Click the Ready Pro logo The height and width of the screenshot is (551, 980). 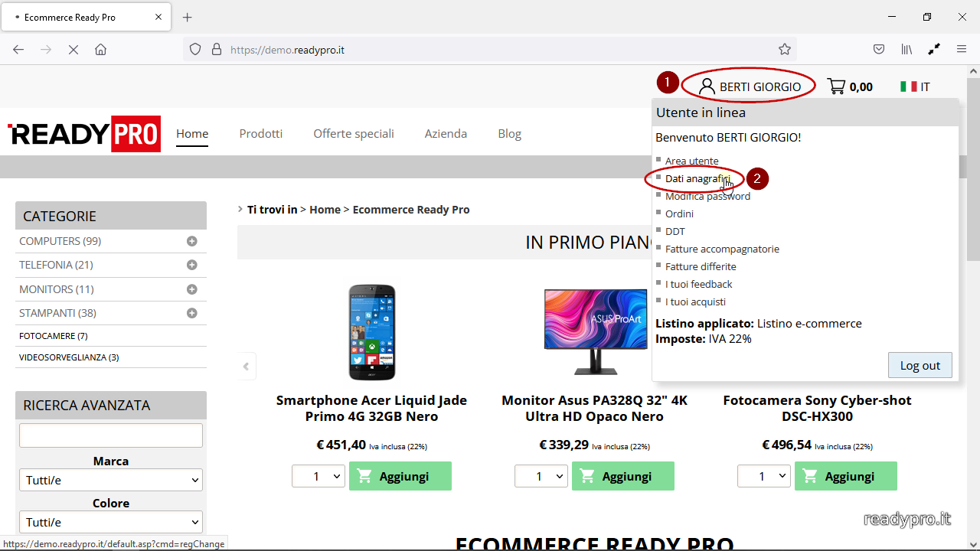[84, 134]
